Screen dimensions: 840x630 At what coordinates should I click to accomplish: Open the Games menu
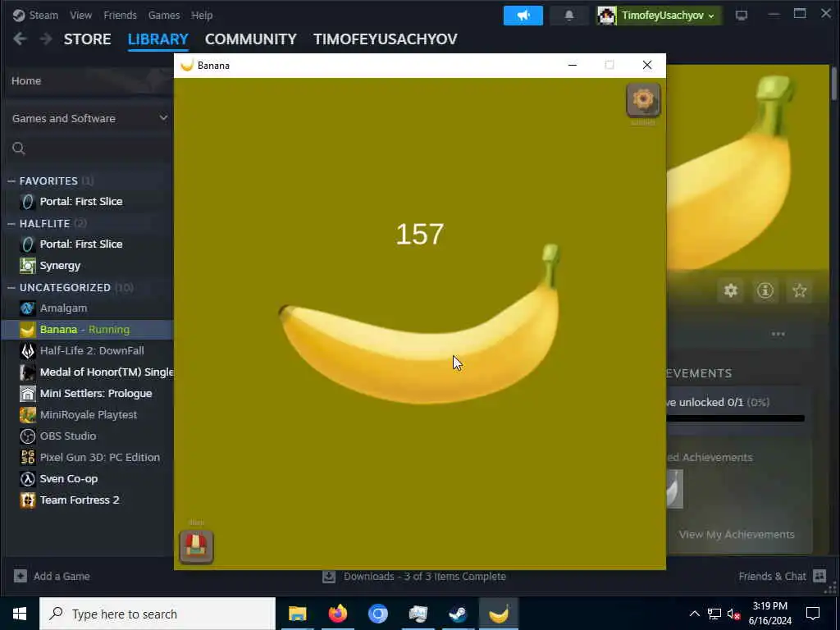pos(164,15)
